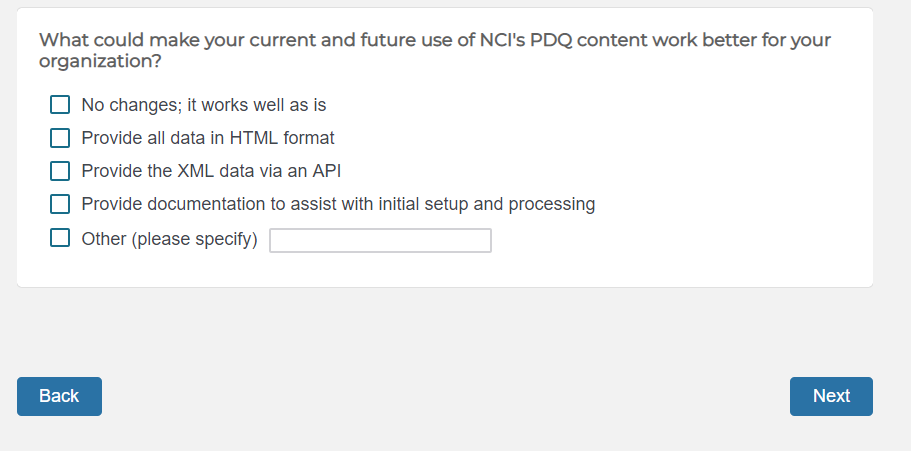Toggle the "Other (please specify)" checkbox
911x451 pixels.
(60, 238)
